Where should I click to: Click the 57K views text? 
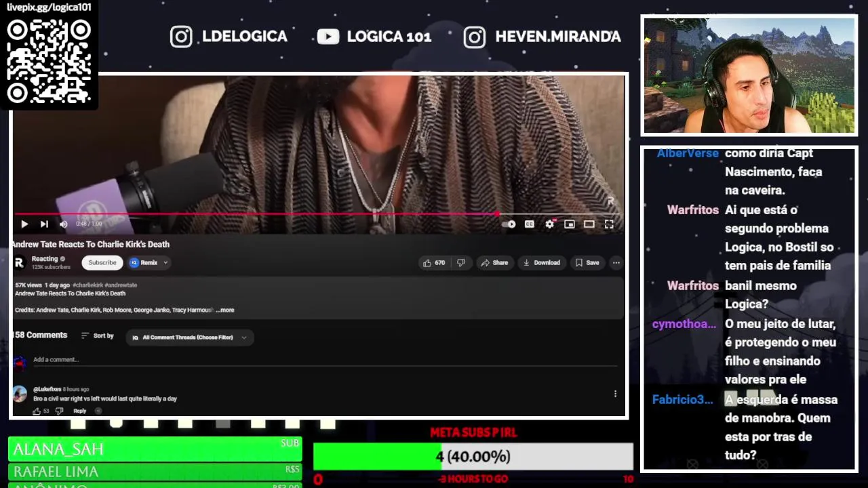point(28,285)
